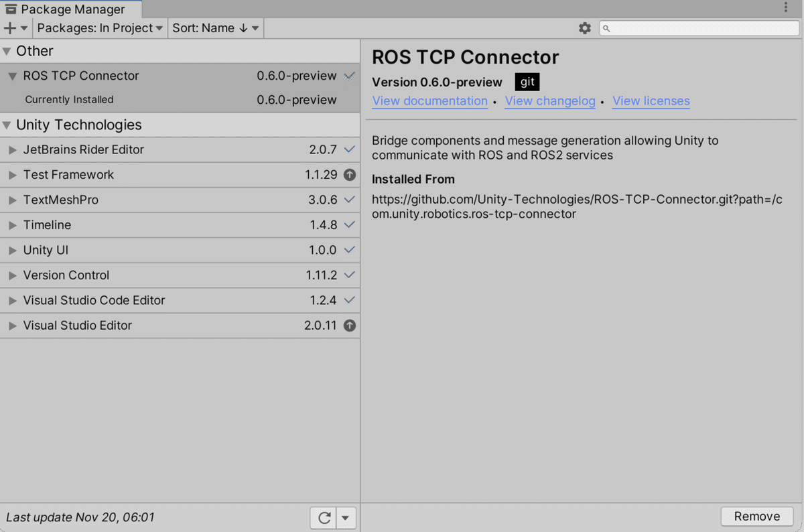804x532 pixels.
Task: Open the Sort: Name dropdown
Action: click(215, 28)
